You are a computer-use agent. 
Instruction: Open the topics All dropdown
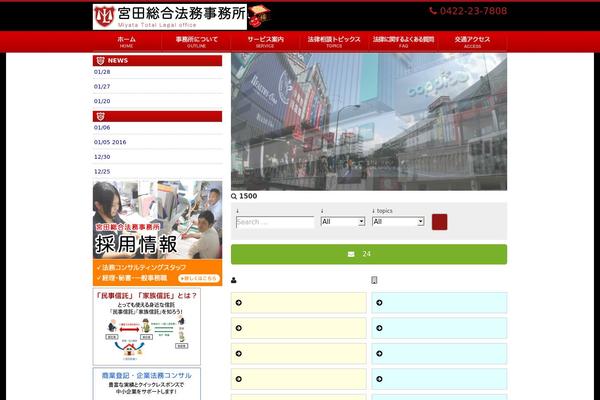[398, 222]
